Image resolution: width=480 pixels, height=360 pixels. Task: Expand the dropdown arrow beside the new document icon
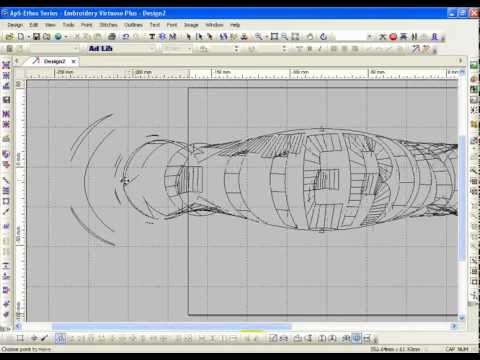pyautogui.click(x=29, y=37)
